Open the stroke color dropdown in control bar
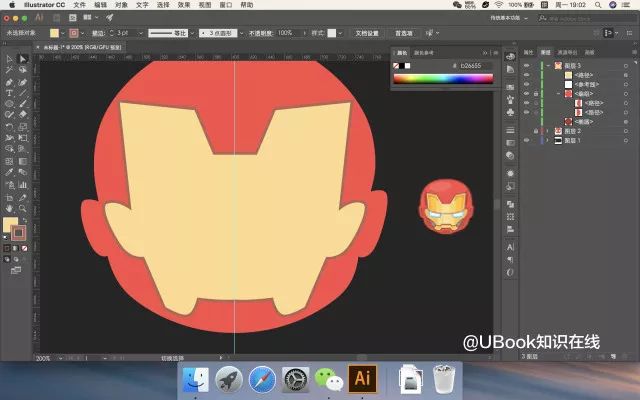 [x=83, y=33]
